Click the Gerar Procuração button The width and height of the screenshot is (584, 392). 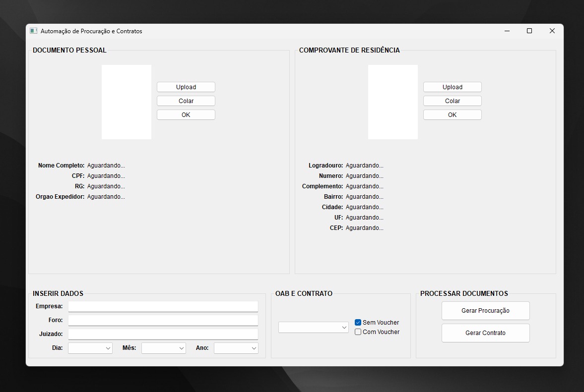(x=485, y=311)
